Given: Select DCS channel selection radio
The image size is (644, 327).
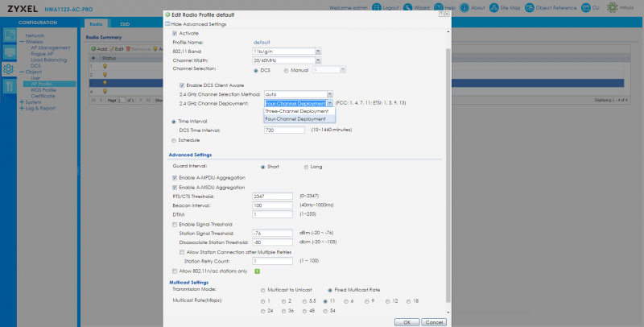Looking at the screenshot, I should [256, 71].
